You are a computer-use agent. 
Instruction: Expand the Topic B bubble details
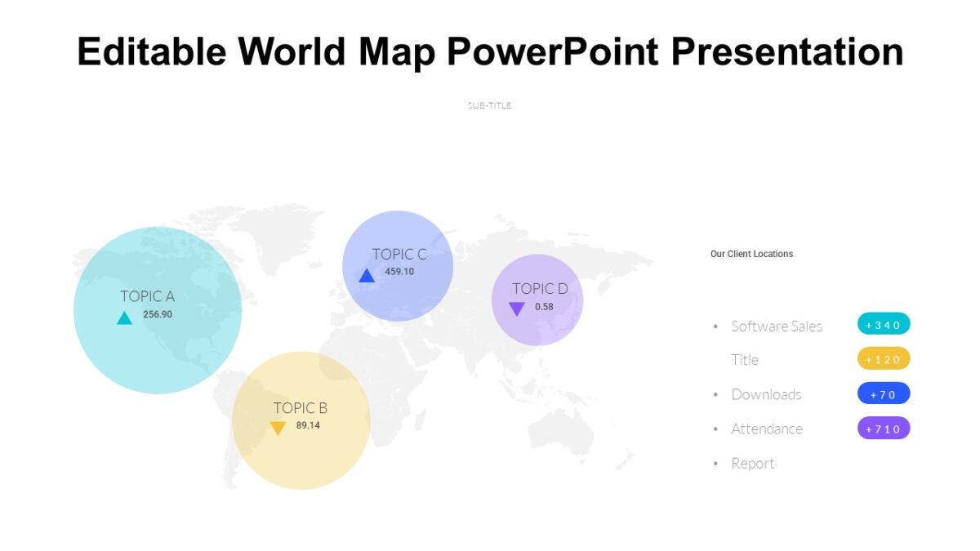click(x=300, y=420)
